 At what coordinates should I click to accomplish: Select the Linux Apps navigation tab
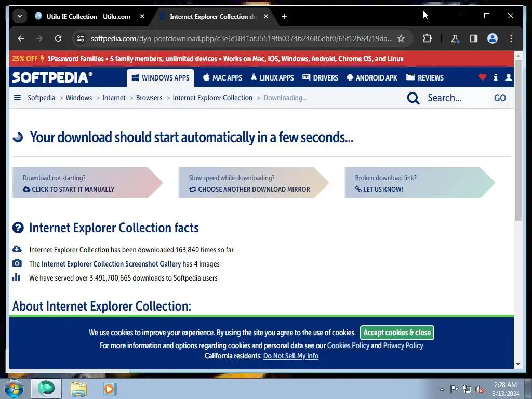click(x=272, y=78)
